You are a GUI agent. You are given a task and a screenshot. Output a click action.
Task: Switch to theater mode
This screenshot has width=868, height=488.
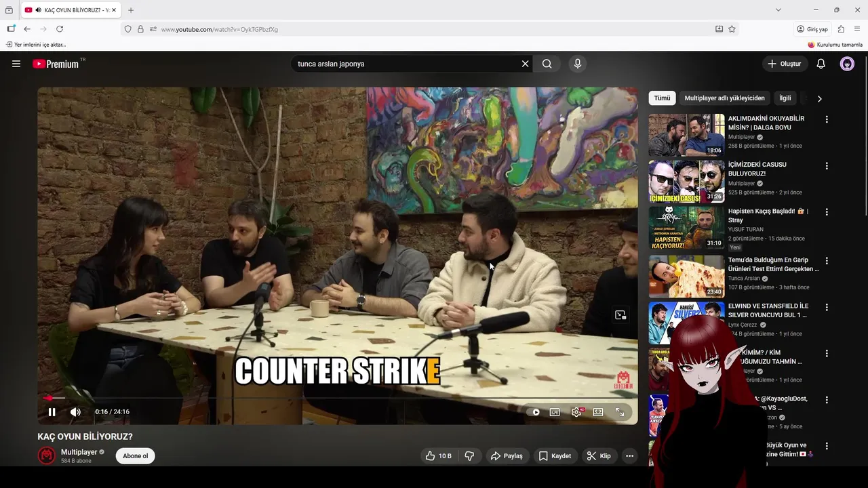pos(598,412)
